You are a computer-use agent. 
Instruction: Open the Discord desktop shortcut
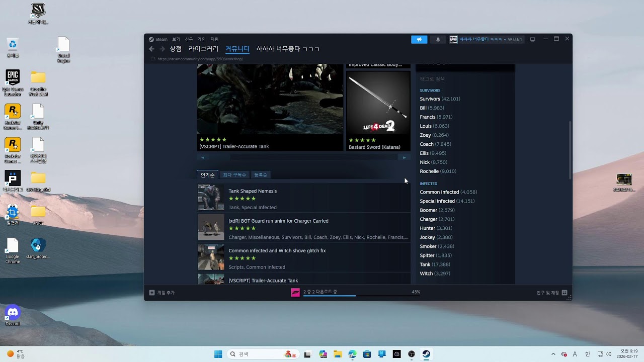pos(13,315)
